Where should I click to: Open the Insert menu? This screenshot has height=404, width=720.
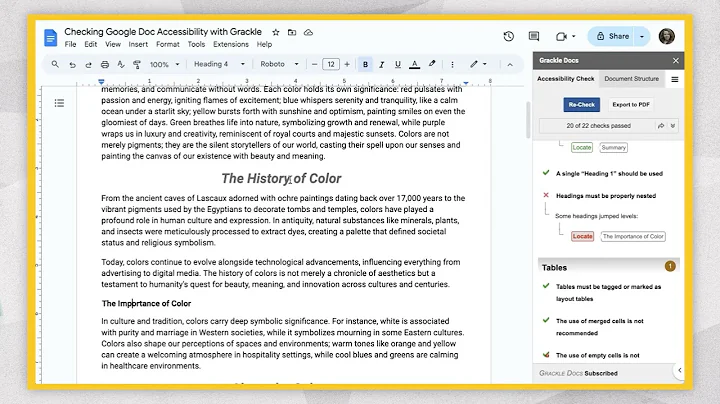pos(138,45)
